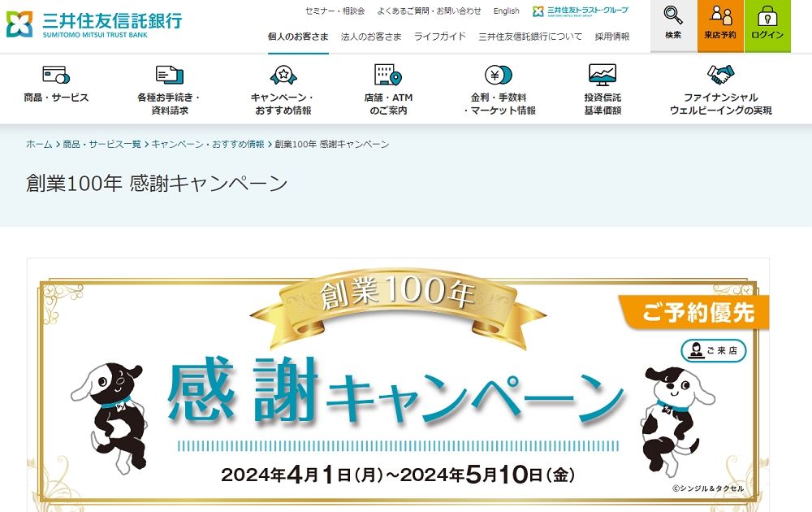This screenshot has height=512, width=812.
Task: Click the 投資信託 基準価額 chart monitor icon
Action: [x=603, y=75]
